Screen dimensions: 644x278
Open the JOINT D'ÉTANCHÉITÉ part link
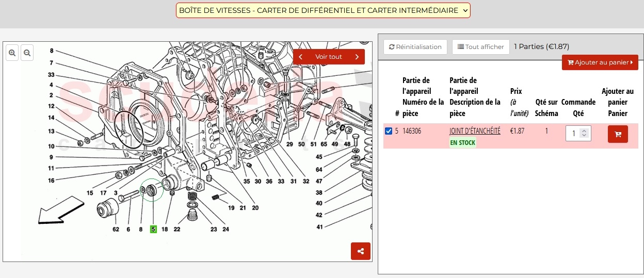click(x=475, y=131)
